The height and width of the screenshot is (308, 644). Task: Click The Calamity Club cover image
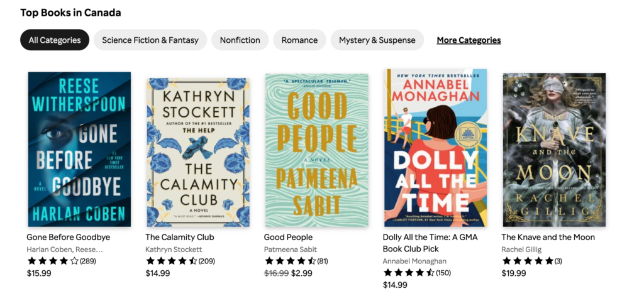198,152
